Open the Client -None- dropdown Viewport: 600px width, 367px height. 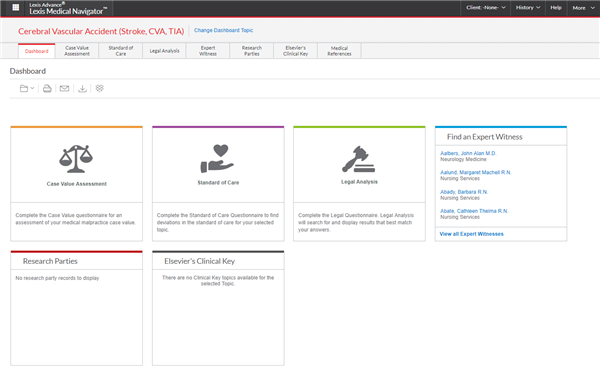486,8
